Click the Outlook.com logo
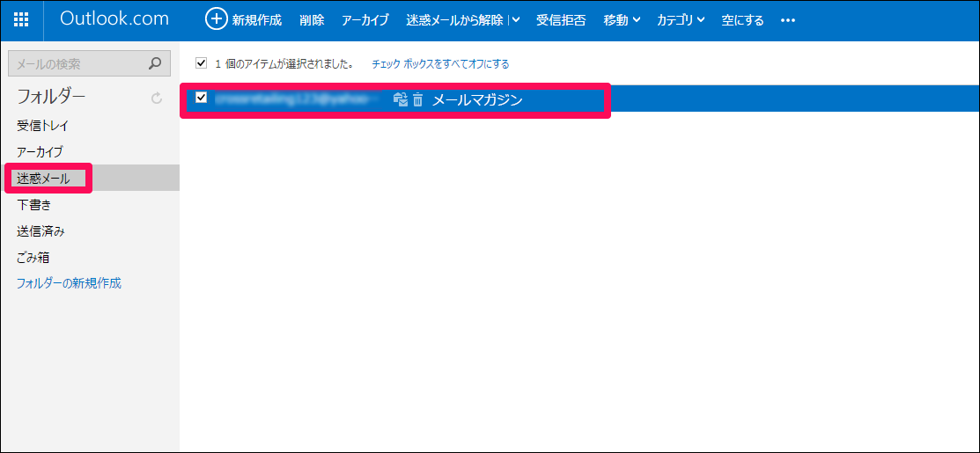This screenshot has width=980, height=453. click(114, 19)
